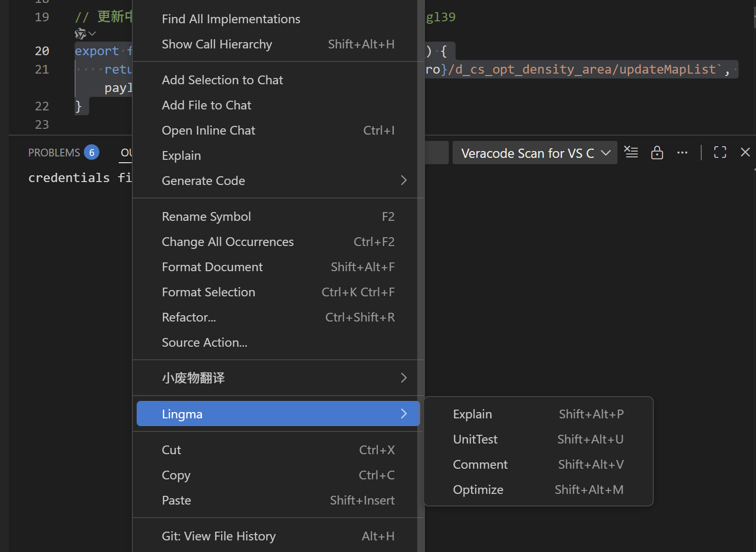Image resolution: width=756 pixels, height=552 pixels.
Task: Open the panel's more actions ellipsis
Action: 682,153
